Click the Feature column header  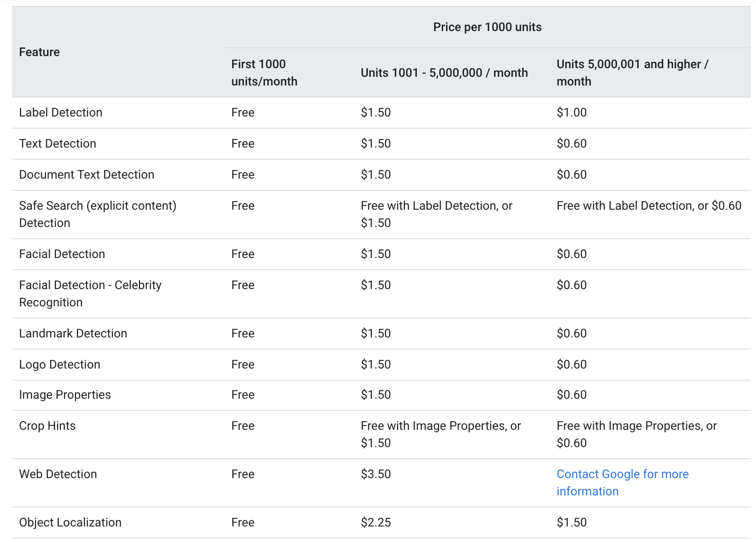[x=39, y=52]
